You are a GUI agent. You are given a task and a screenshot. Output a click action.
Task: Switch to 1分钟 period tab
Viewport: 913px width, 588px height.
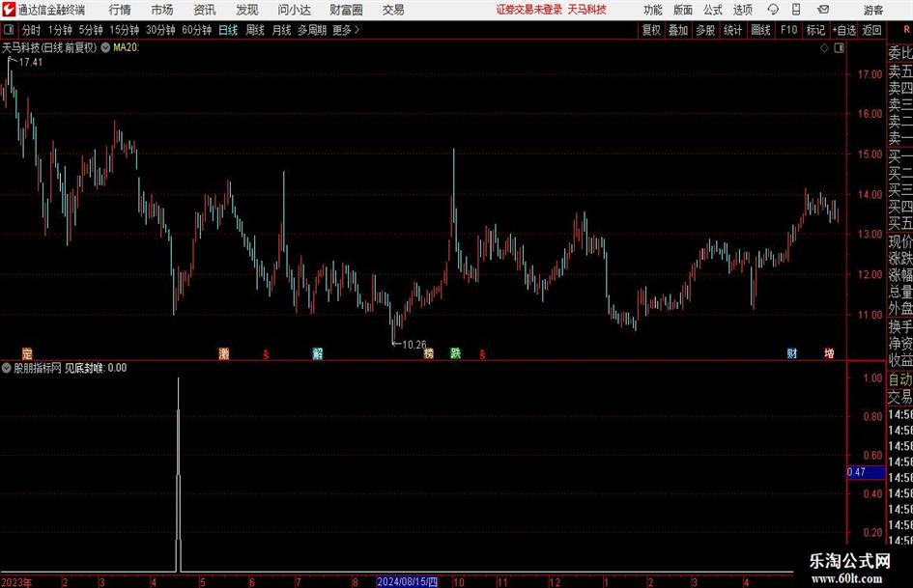pyautogui.click(x=60, y=30)
